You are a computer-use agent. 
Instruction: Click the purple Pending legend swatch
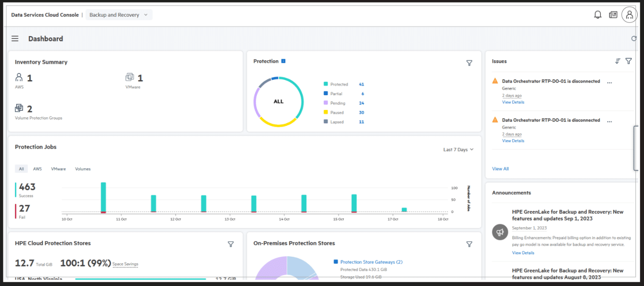tap(326, 103)
